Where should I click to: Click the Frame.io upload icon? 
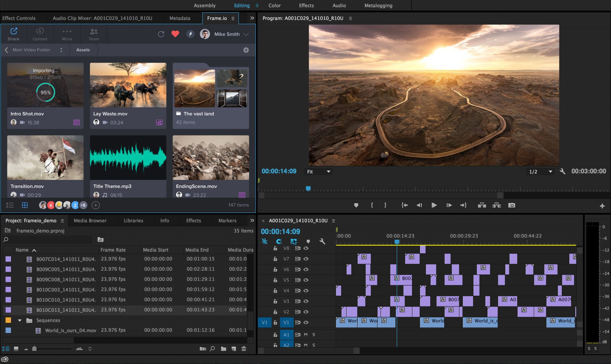[39, 34]
